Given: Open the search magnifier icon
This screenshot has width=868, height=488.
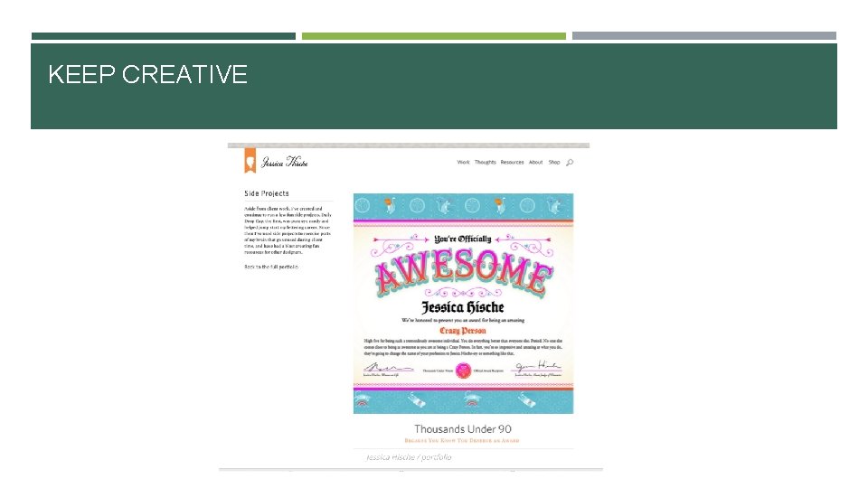Looking at the screenshot, I should click(570, 163).
